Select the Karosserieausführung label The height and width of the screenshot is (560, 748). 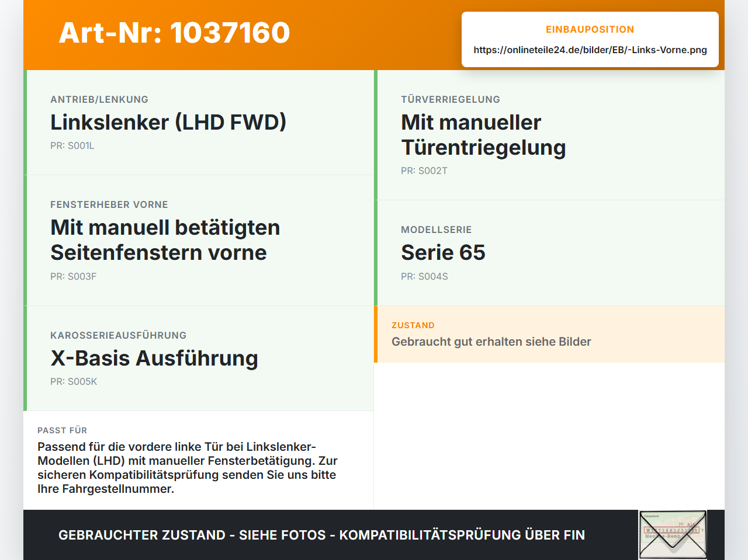pyautogui.click(x=119, y=335)
